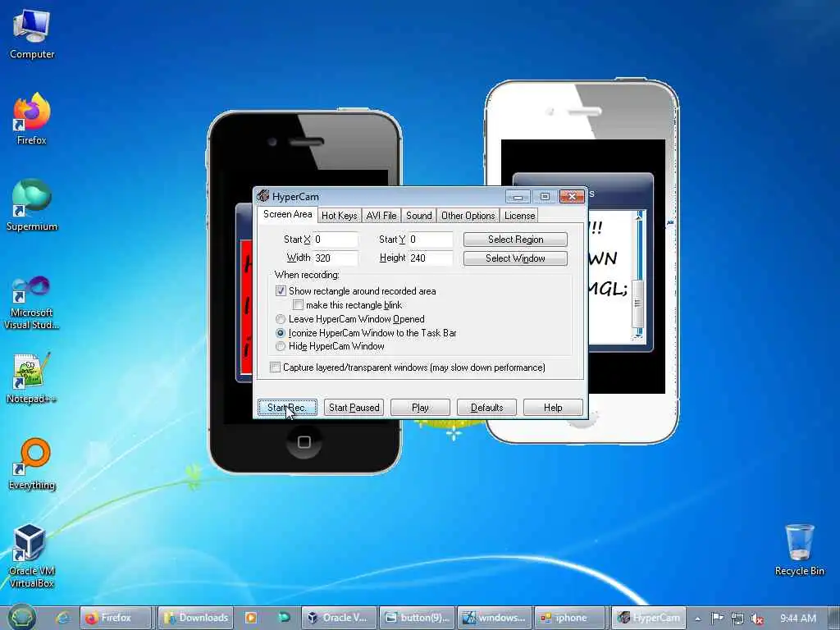This screenshot has height=630, width=840.
Task: Open the Other Options tab
Action: [x=468, y=216]
